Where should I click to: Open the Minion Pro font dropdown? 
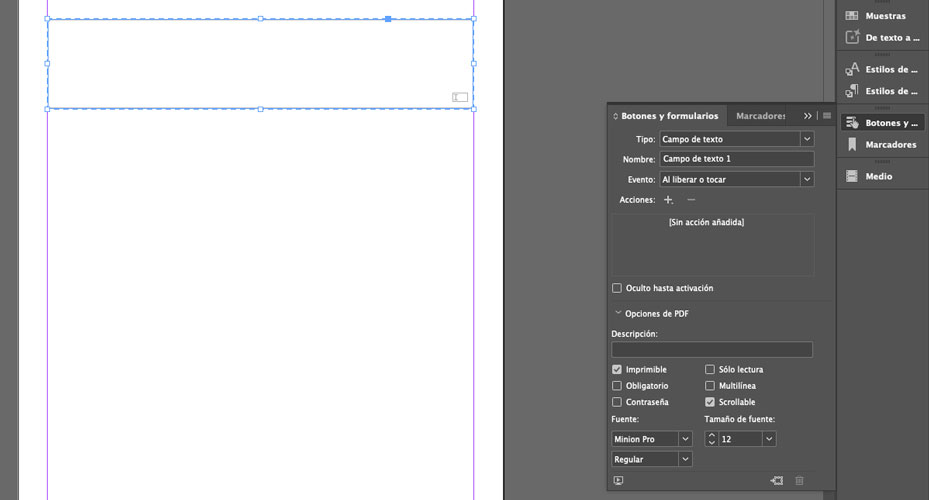coord(652,439)
